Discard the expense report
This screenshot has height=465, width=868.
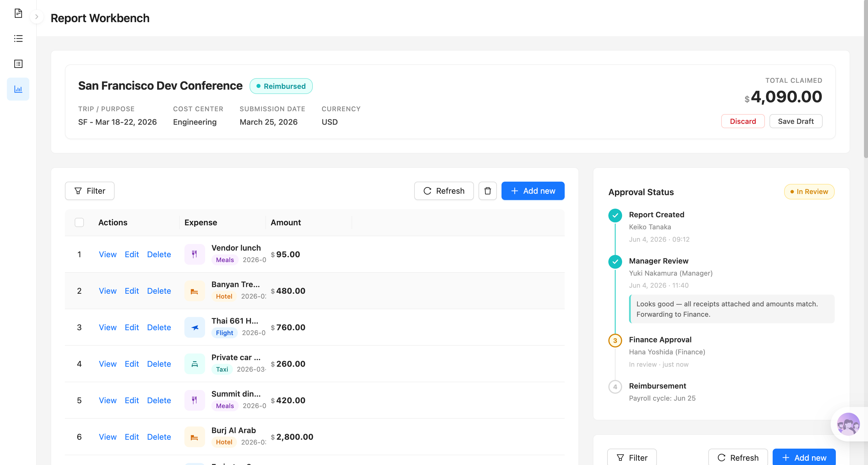(743, 121)
